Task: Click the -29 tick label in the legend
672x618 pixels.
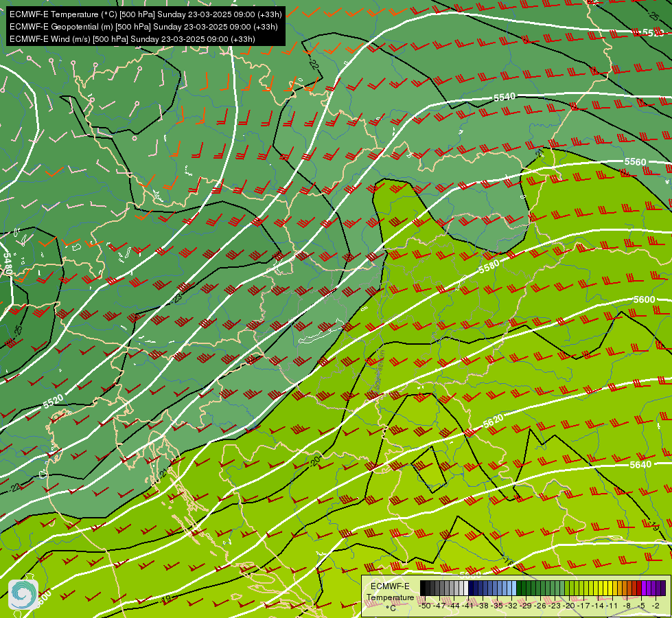Action: click(526, 606)
